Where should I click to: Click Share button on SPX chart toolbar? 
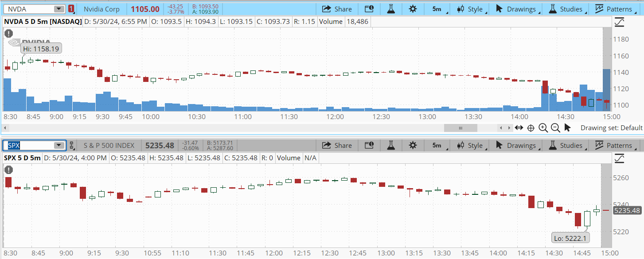click(337, 145)
